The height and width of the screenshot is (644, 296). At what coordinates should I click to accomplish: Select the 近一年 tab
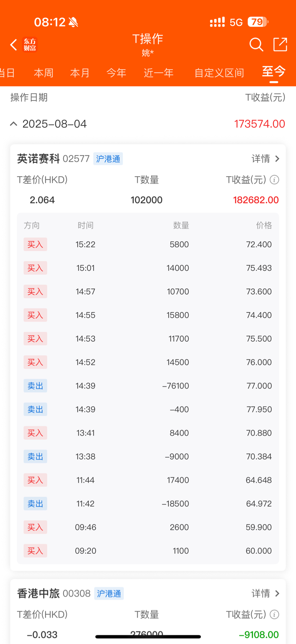point(158,73)
